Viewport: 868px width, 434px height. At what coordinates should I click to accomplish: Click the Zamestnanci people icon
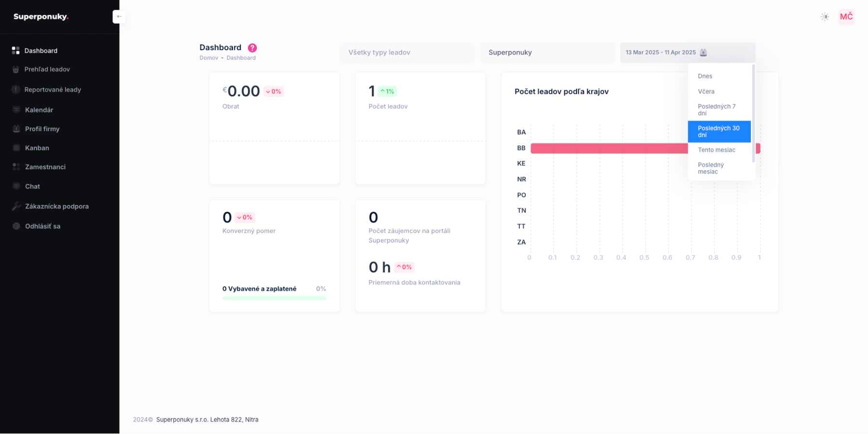16,167
